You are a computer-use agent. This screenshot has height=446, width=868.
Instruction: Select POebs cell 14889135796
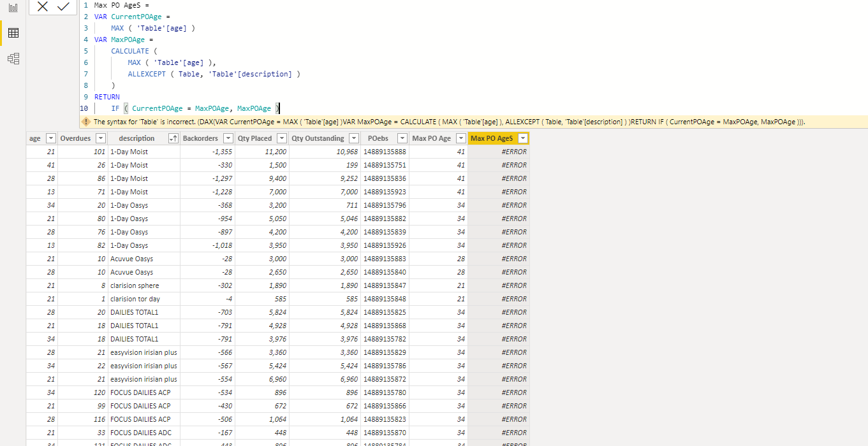pos(385,205)
